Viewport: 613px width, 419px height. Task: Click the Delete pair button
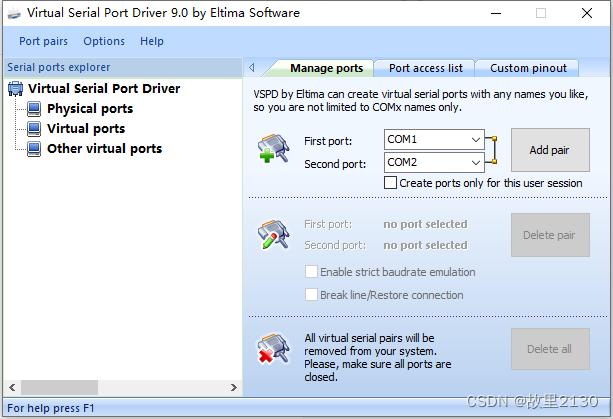550,235
